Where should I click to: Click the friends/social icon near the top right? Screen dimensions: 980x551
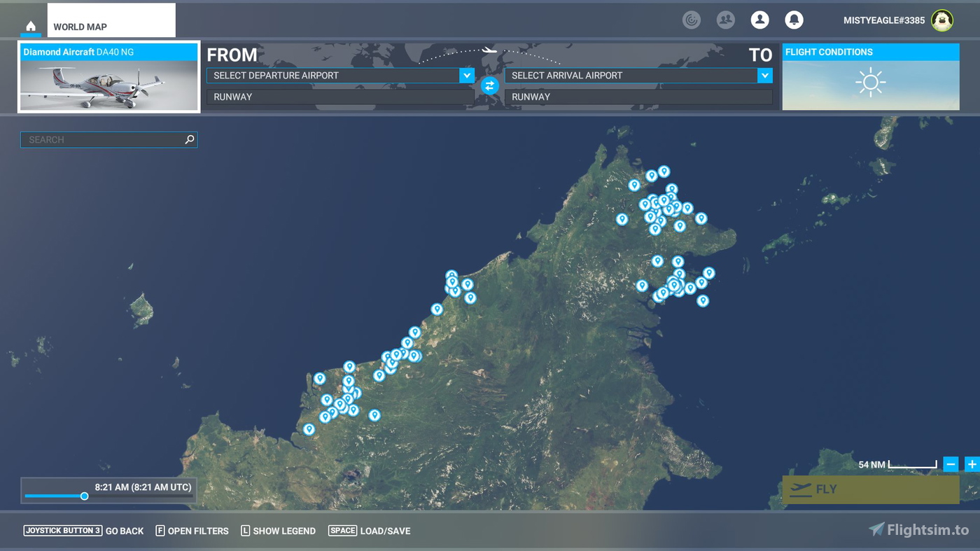(725, 20)
